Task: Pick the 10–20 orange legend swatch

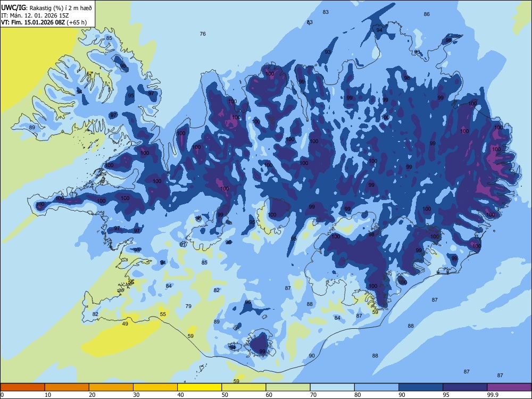Action: 67,387
